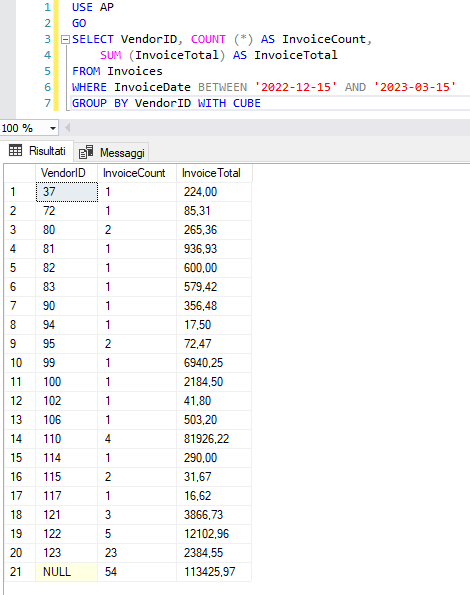Click the horizontal scroll left arrow
Image resolution: width=470 pixels, height=595 pixels.
click(x=68, y=128)
